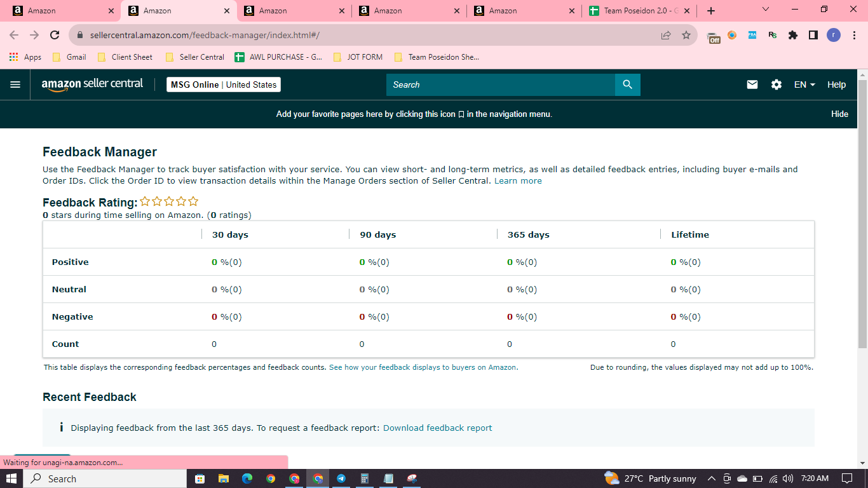The width and height of the screenshot is (868, 488).
Task: Open the settings gear in Seller Central
Action: 776,85
